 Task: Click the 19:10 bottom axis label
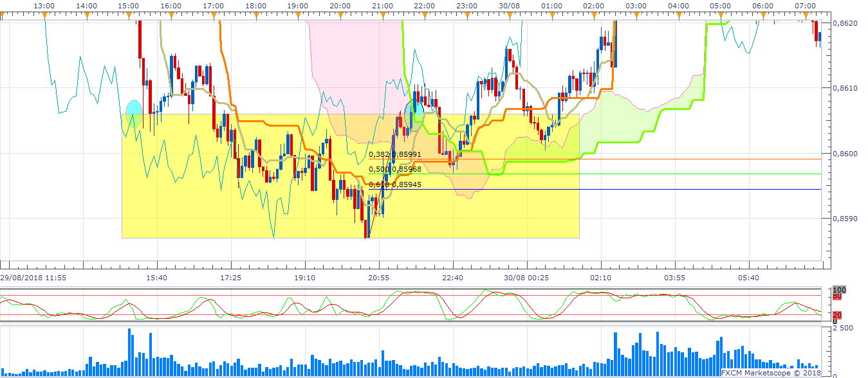click(305, 278)
